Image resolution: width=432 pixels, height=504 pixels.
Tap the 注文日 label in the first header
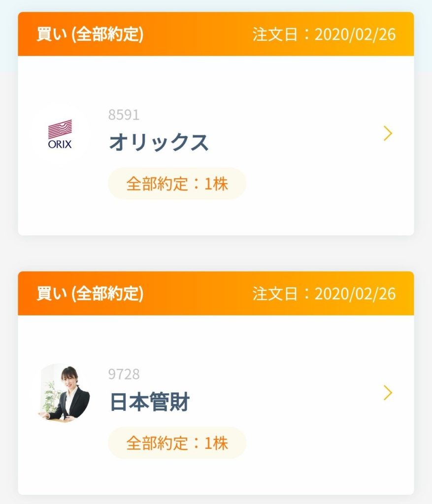tap(275, 34)
